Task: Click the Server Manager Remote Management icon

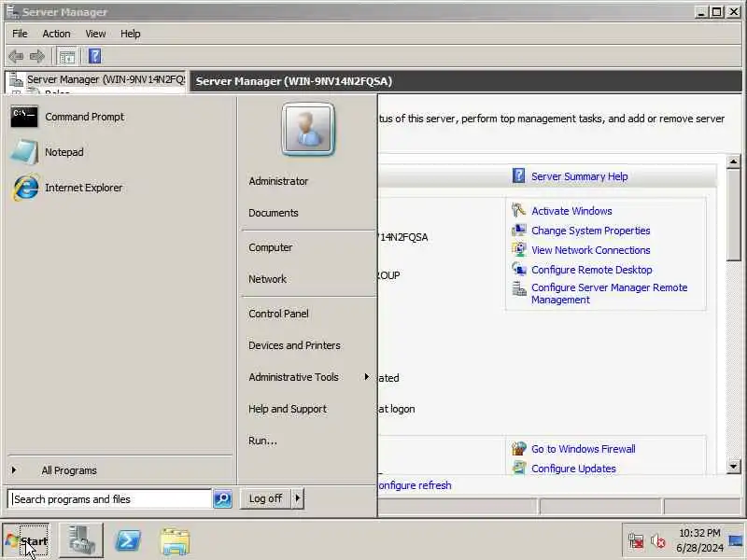Action: click(518, 288)
